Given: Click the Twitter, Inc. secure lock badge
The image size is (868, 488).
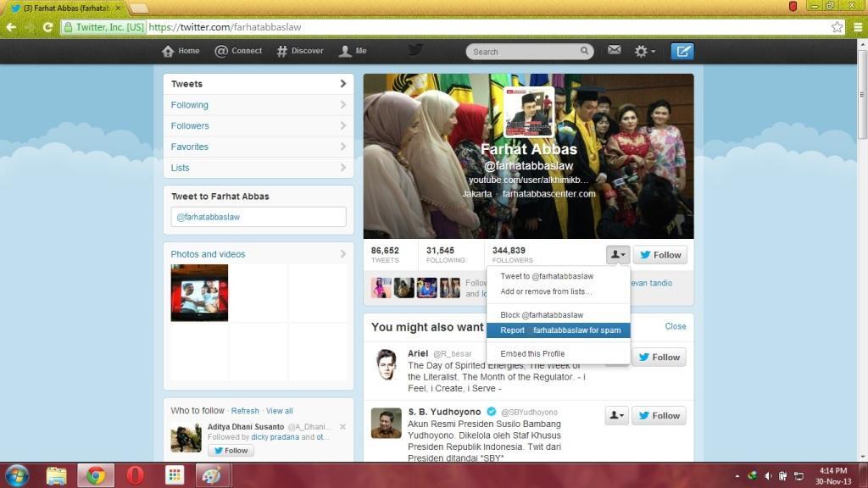Looking at the screenshot, I should [104, 27].
